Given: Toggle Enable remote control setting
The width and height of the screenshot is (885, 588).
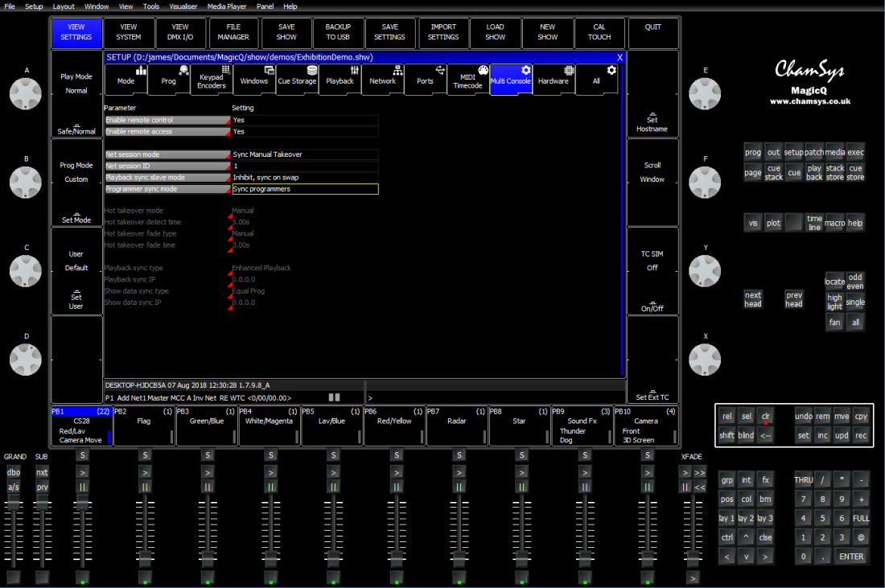Looking at the screenshot, I should click(305, 120).
